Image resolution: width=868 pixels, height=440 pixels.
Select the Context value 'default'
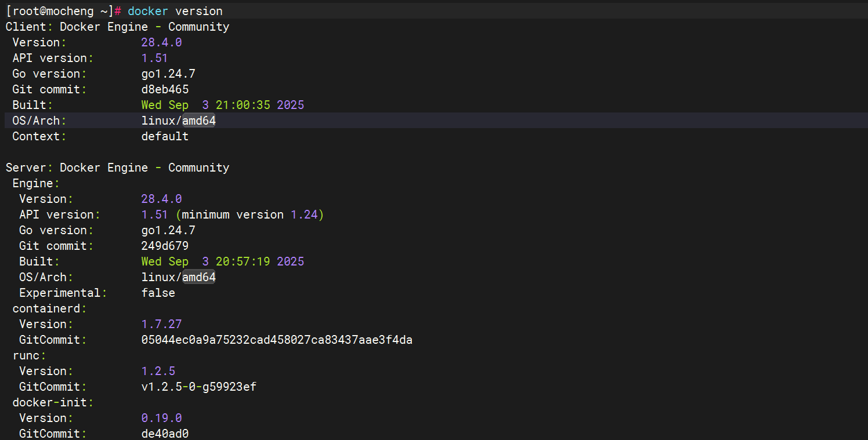[x=165, y=136]
